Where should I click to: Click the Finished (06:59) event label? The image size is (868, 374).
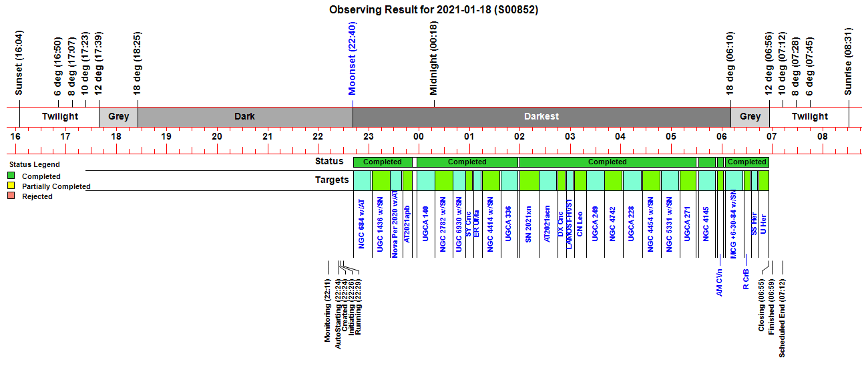(x=772, y=307)
